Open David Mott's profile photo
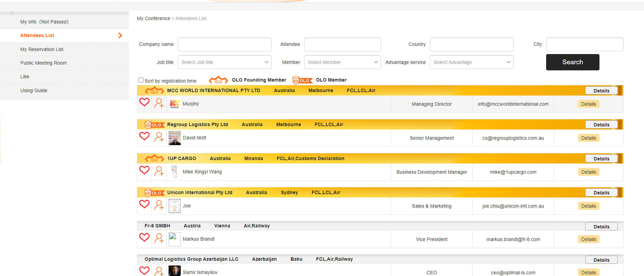The height and width of the screenshot is (276, 644). click(175, 138)
